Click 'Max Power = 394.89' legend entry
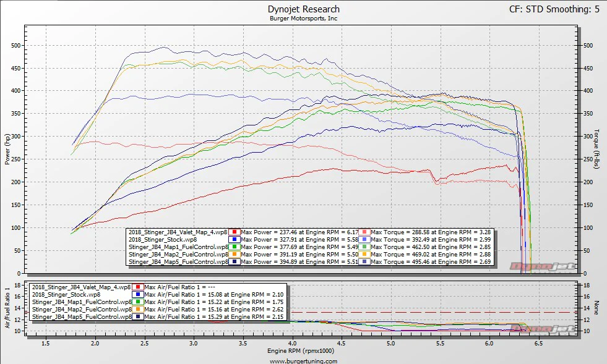Screen dimensions: 607x364 tap(299, 261)
